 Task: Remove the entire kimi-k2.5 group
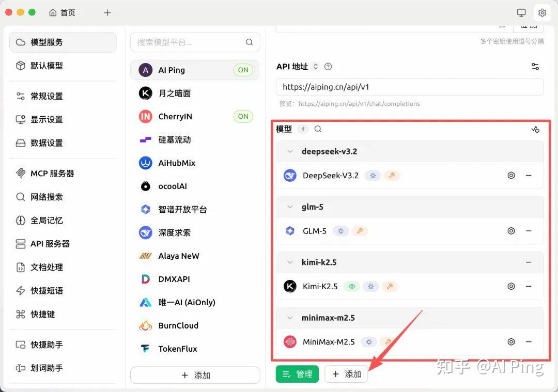(529, 262)
